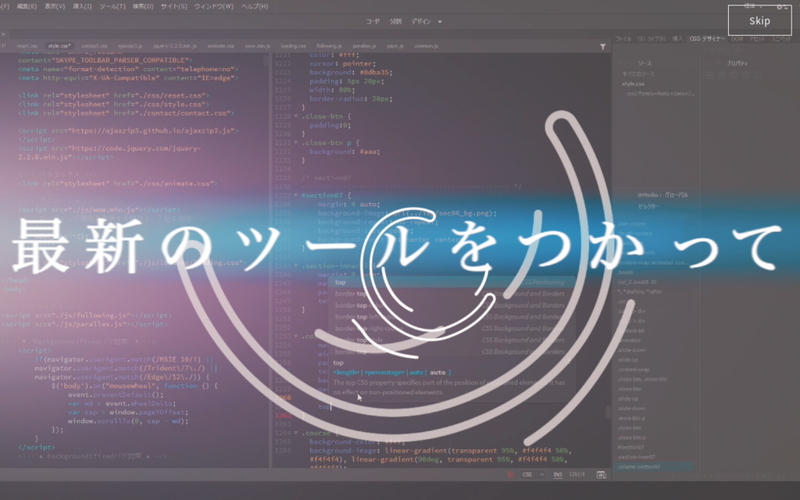Switch to the DOM panel tab
This screenshot has width=800, height=500.
(737, 39)
